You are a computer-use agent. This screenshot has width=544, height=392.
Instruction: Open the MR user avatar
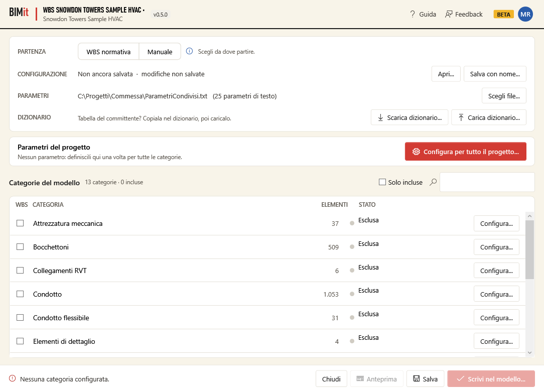click(x=525, y=14)
